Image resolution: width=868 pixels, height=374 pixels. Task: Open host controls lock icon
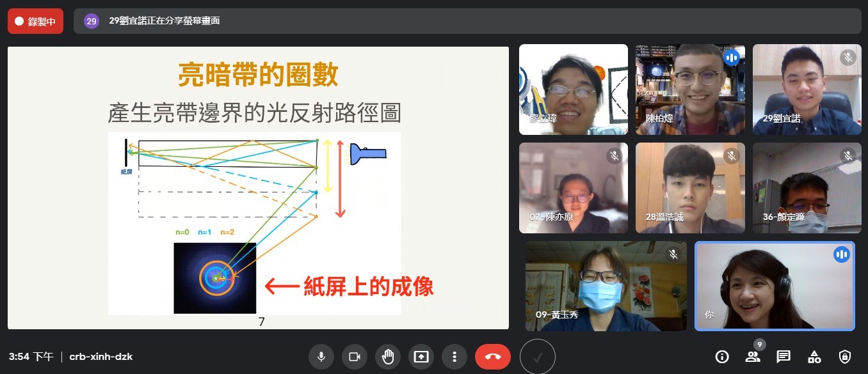(845, 357)
